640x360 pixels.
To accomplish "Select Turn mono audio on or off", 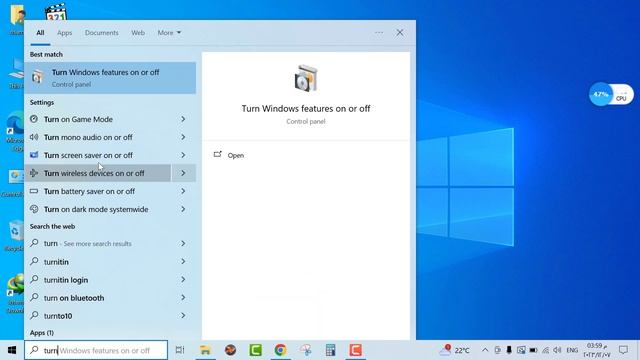I will (98, 137).
